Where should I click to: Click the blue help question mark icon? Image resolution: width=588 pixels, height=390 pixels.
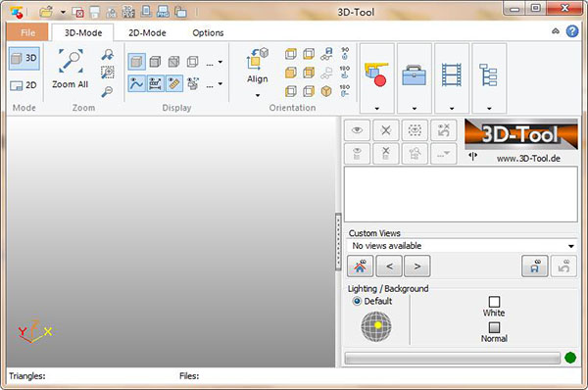(572, 31)
